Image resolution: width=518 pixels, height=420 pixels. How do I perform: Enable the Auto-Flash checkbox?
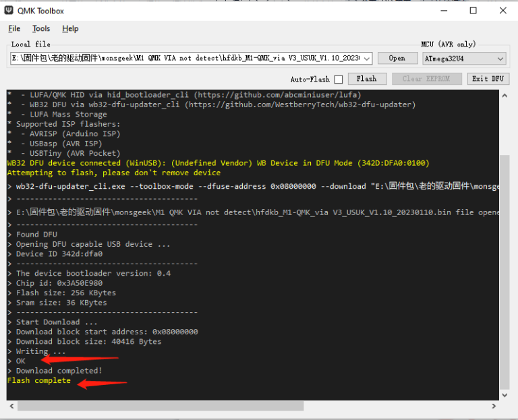pos(339,80)
